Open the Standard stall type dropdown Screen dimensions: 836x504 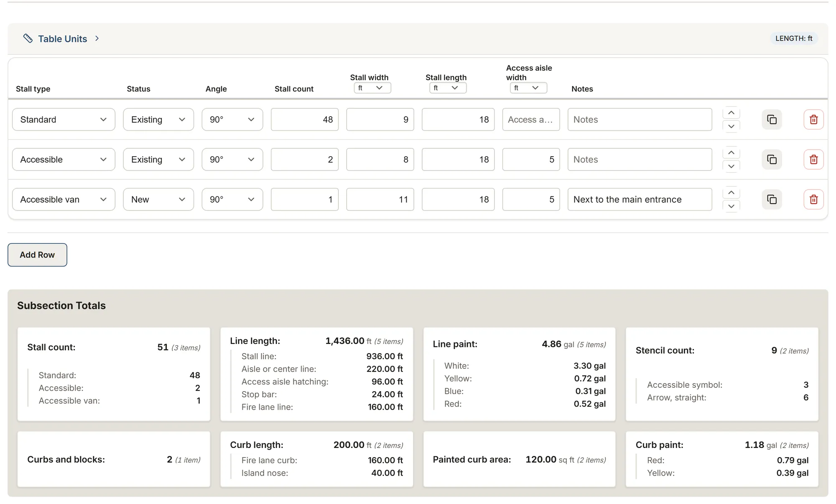point(64,120)
